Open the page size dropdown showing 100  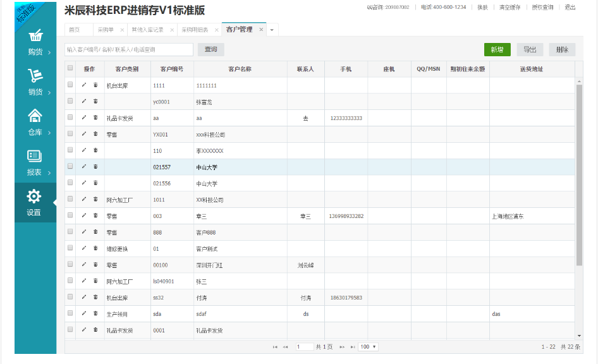tap(368, 347)
